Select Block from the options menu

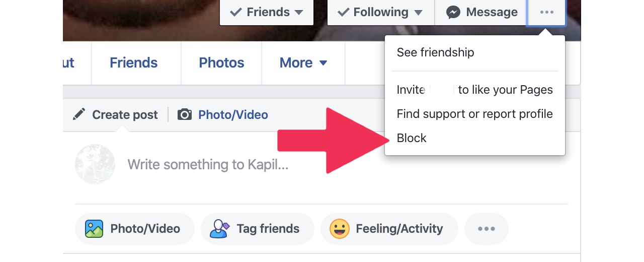(x=412, y=138)
